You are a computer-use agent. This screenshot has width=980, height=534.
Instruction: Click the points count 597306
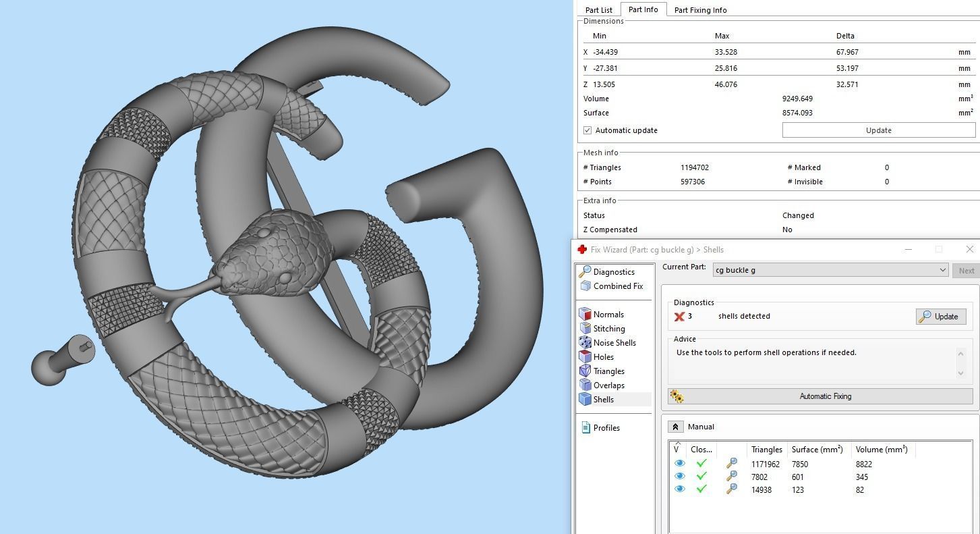[693, 182]
